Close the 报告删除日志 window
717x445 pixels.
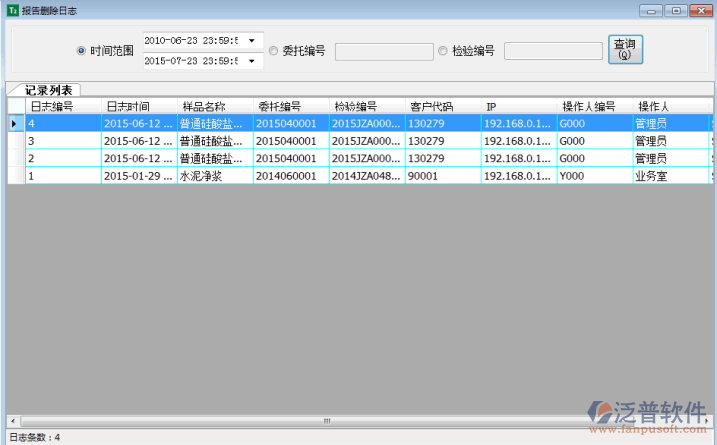coord(700,10)
